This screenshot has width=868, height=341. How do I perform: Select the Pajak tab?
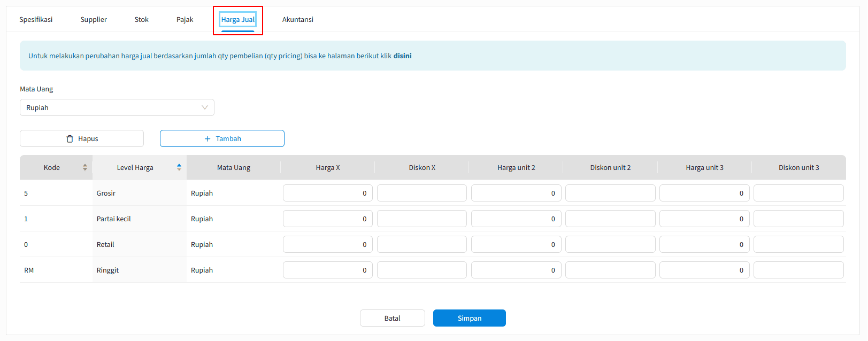(x=185, y=20)
